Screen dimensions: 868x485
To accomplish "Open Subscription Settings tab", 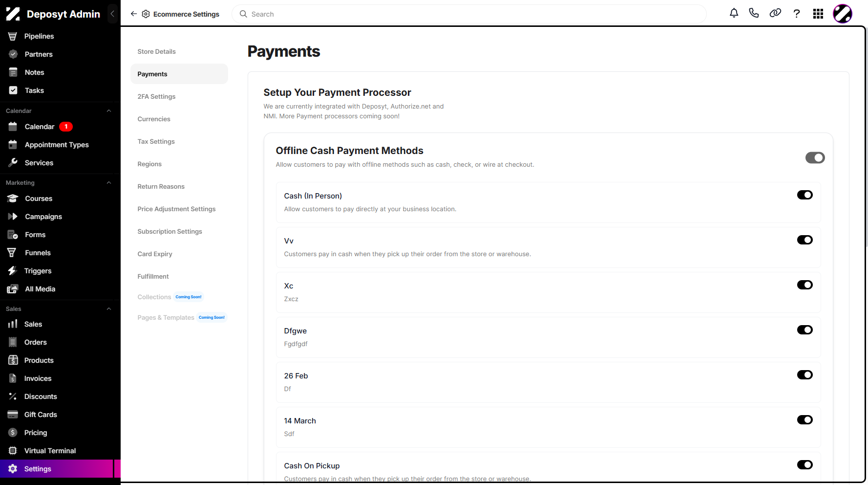I will [x=179, y=231].
